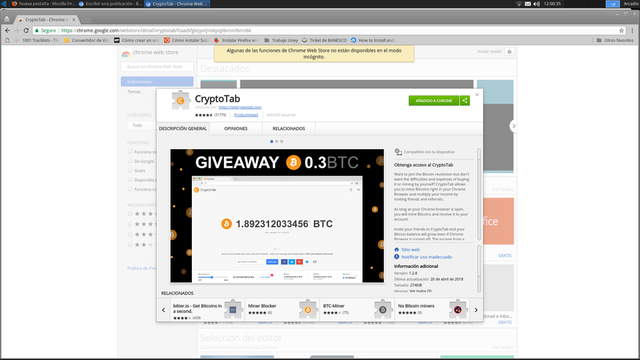Open the volume icon in system tray
640x360 pixels.
536,4
